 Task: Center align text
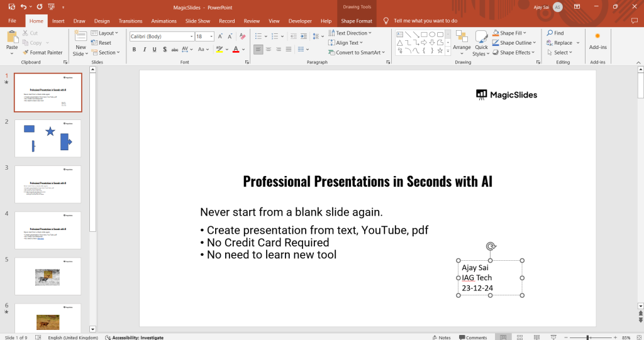click(x=268, y=49)
